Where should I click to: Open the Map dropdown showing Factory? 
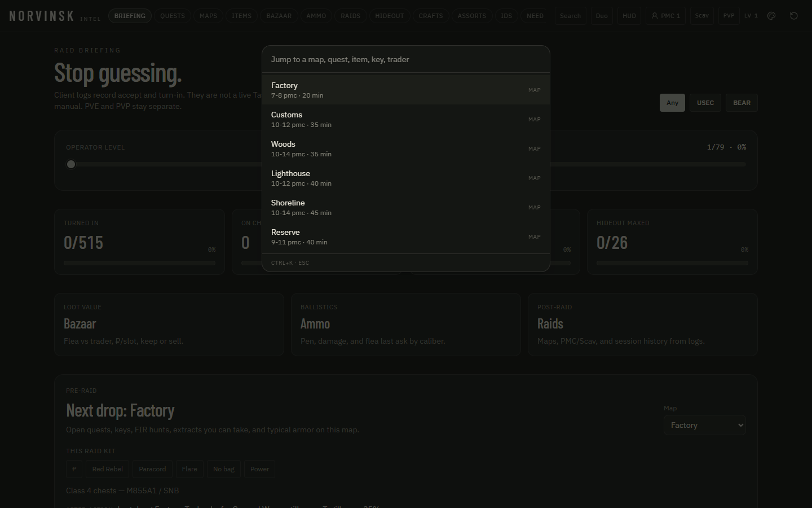tap(705, 425)
